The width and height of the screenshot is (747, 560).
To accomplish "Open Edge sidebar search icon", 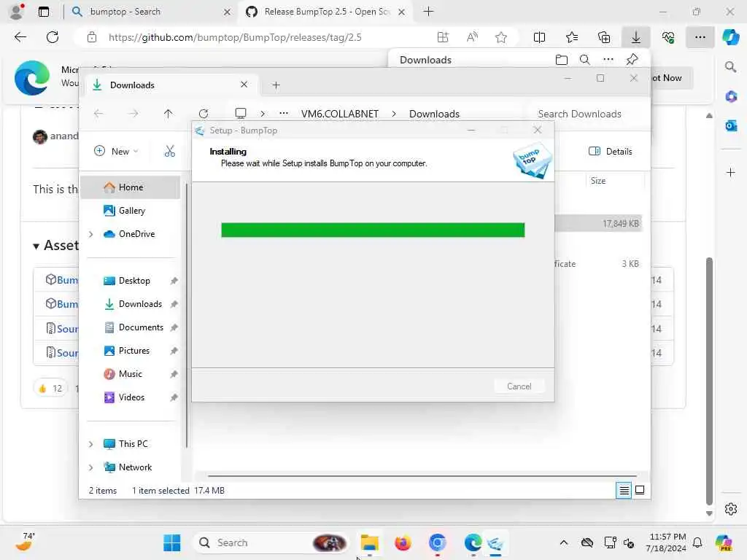I will 730,67.
